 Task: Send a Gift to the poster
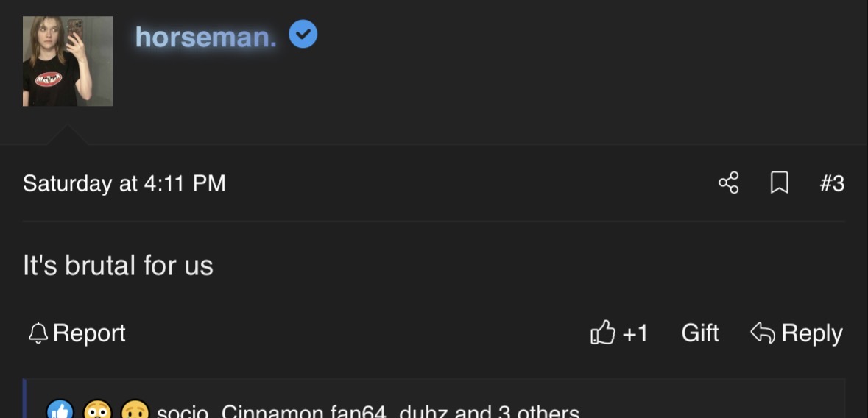tap(699, 333)
